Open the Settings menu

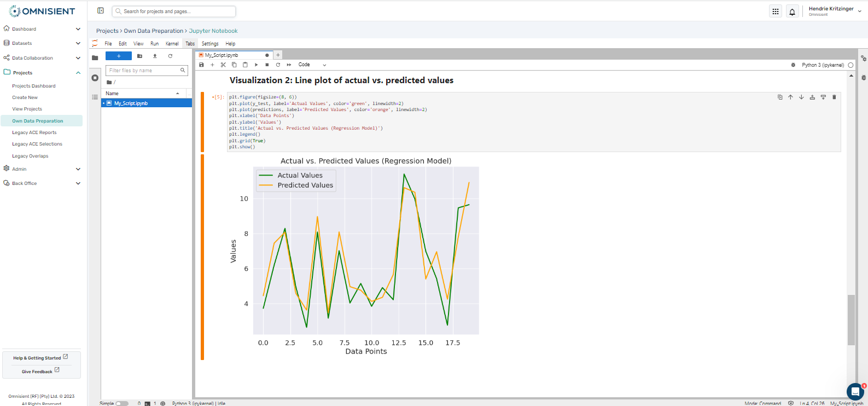(x=210, y=44)
